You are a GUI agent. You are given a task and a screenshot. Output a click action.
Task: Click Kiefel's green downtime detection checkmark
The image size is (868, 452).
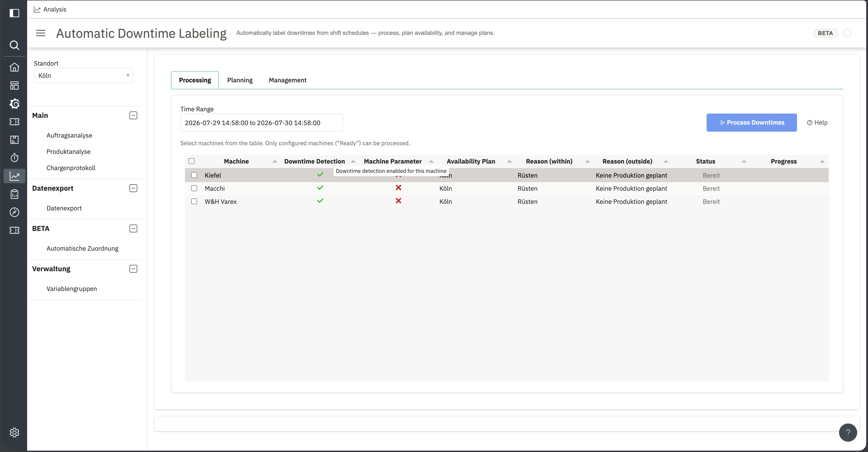[320, 174]
